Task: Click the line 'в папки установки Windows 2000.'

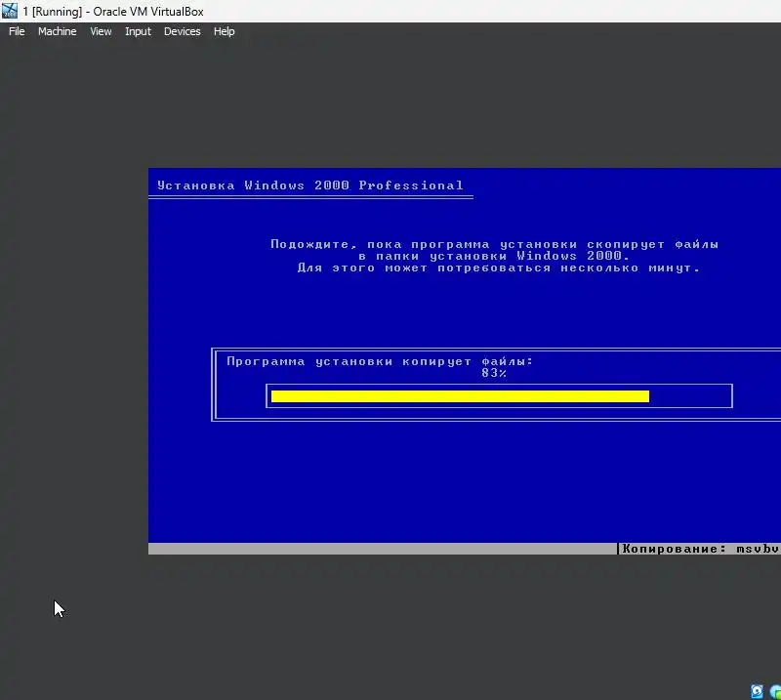Action: point(494,256)
